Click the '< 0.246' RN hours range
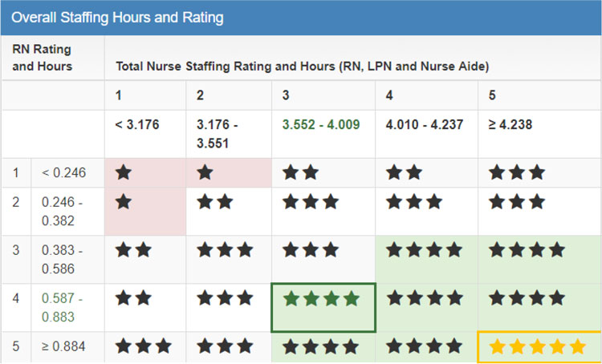Image resolution: width=602 pixels, height=364 pixels. (x=63, y=172)
